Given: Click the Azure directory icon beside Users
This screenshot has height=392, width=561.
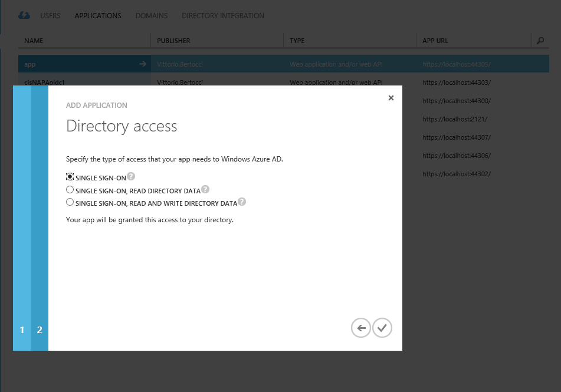Looking at the screenshot, I should 24,15.
